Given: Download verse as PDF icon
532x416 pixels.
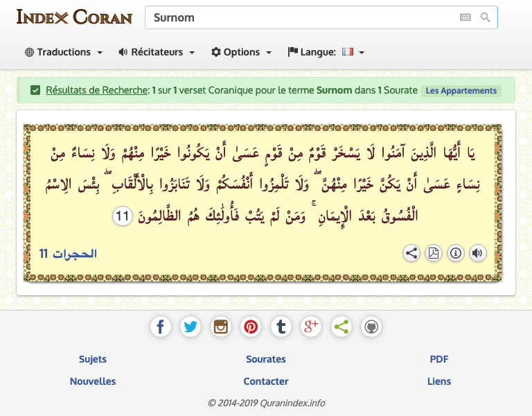Looking at the screenshot, I should (434, 253).
